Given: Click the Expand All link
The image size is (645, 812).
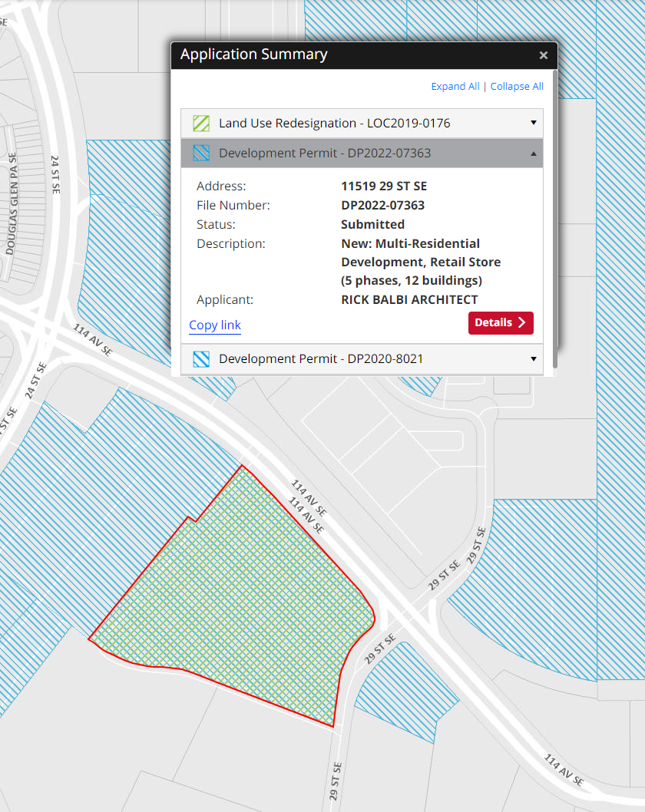Looking at the screenshot, I should point(455,87).
